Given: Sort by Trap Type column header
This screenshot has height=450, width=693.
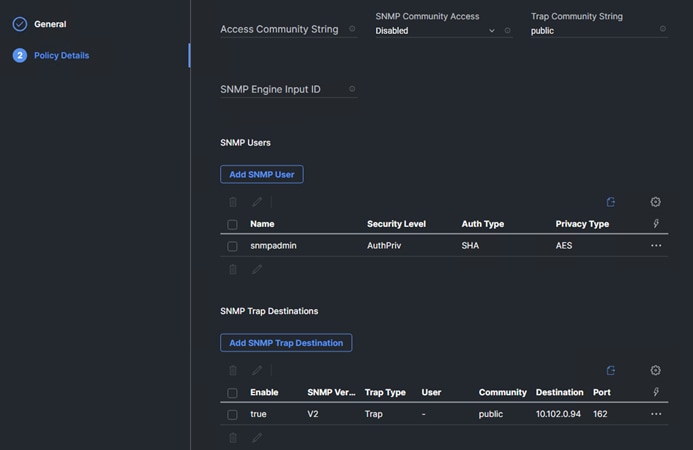Looking at the screenshot, I should [x=385, y=392].
